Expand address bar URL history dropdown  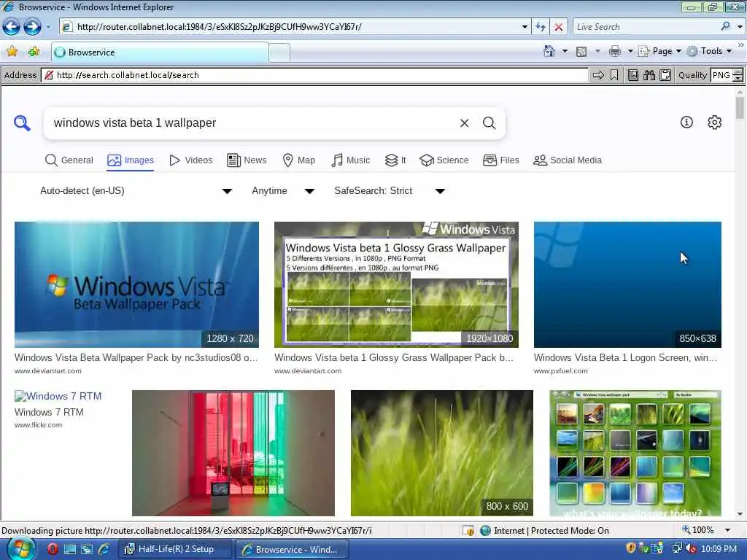point(525,27)
